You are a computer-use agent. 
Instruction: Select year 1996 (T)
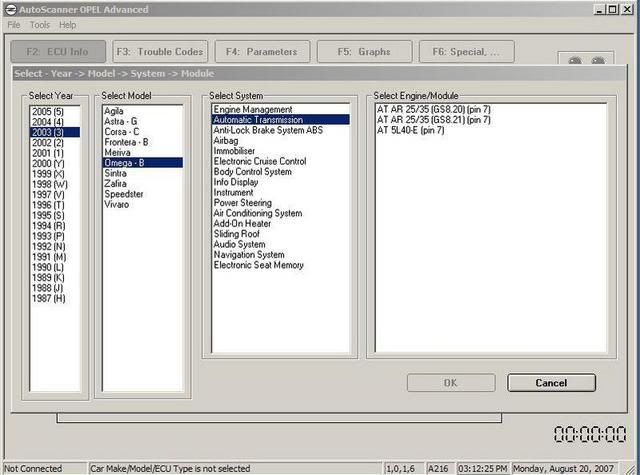coord(55,205)
